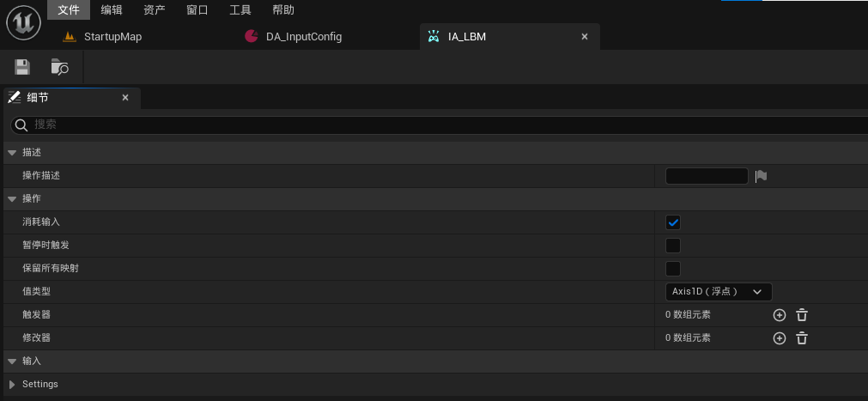Click 修改器 row's 0 数组元素 text
The width and height of the screenshot is (868, 401).
pyautogui.click(x=688, y=338)
